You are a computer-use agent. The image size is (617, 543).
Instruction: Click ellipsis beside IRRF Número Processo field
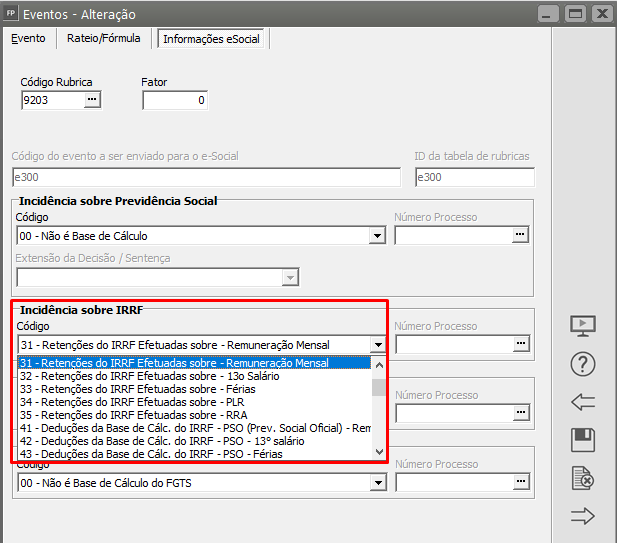pos(520,344)
